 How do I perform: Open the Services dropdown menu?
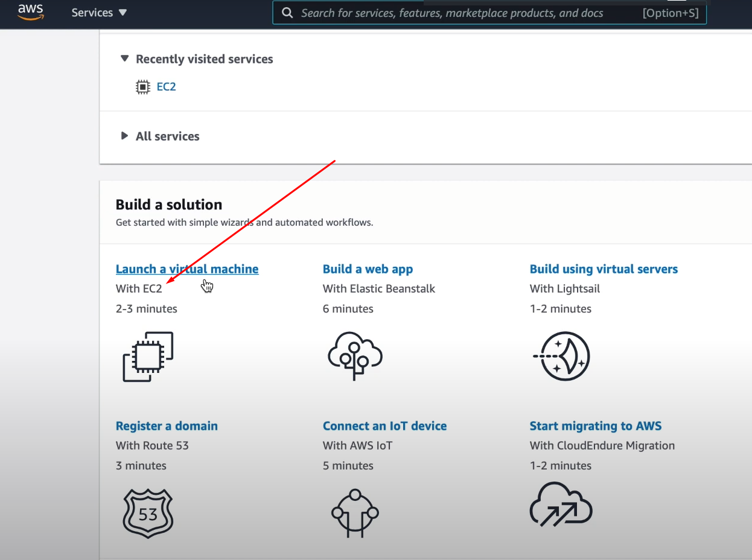point(99,13)
